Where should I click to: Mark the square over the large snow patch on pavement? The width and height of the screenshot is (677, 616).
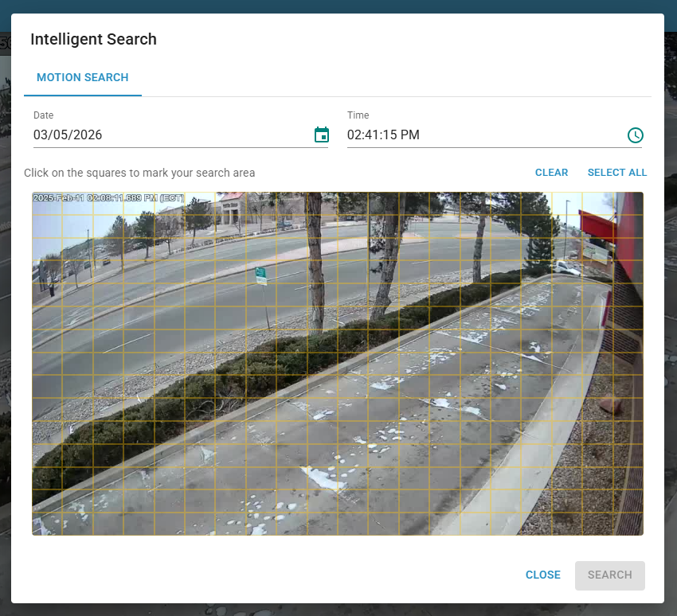click(323, 478)
